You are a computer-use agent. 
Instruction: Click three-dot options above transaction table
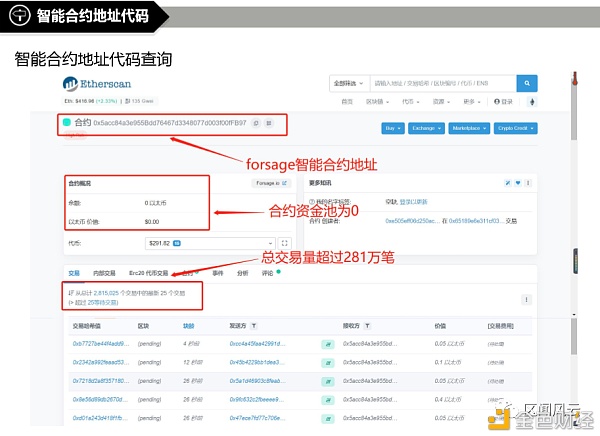[526, 300]
